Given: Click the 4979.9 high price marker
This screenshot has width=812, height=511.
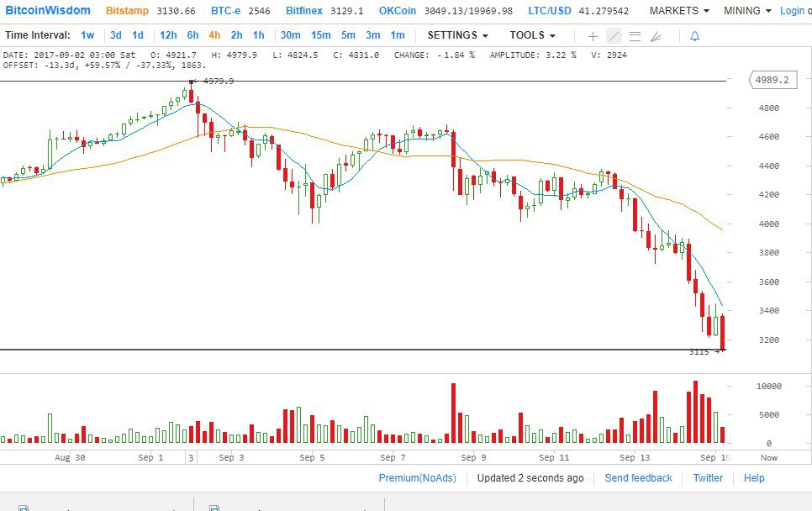Looking at the screenshot, I should click(218, 82).
